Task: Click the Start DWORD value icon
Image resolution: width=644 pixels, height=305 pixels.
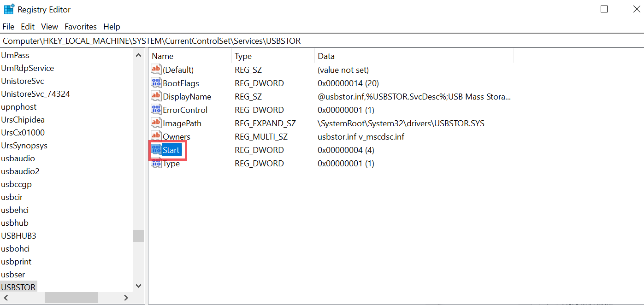Action: [x=156, y=150]
